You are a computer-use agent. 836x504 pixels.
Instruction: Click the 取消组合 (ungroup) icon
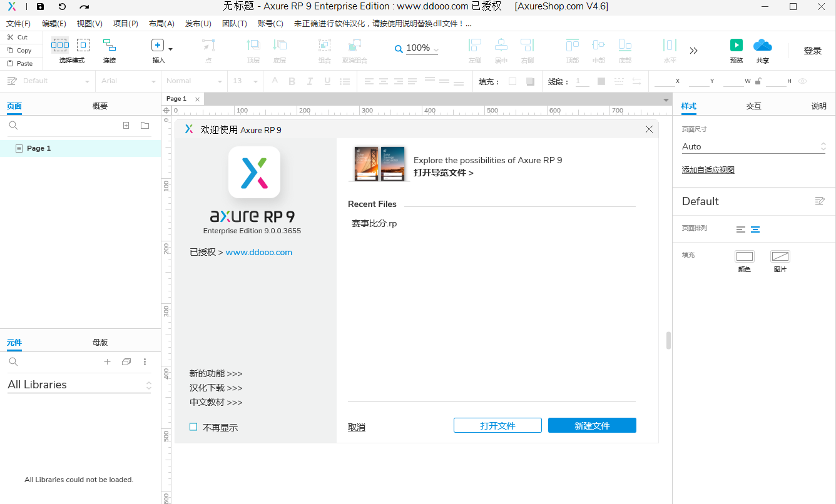point(354,46)
